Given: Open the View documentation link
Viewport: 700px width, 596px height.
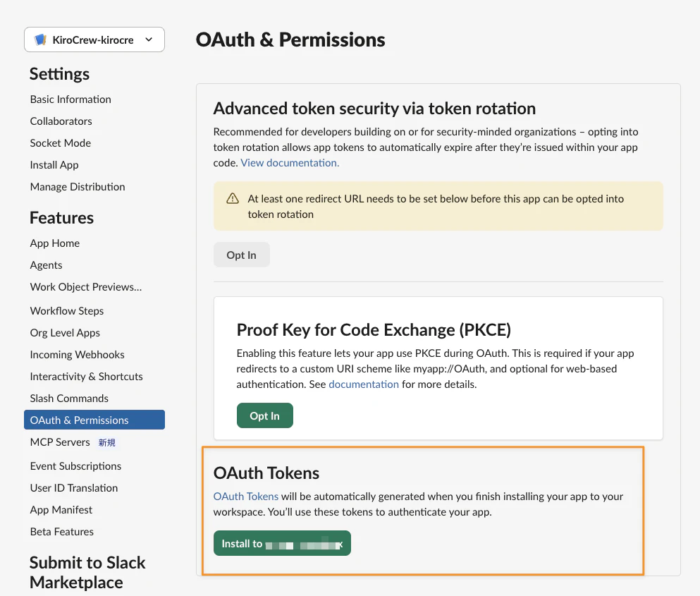Looking at the screenshot, I should tap(290, 163).
